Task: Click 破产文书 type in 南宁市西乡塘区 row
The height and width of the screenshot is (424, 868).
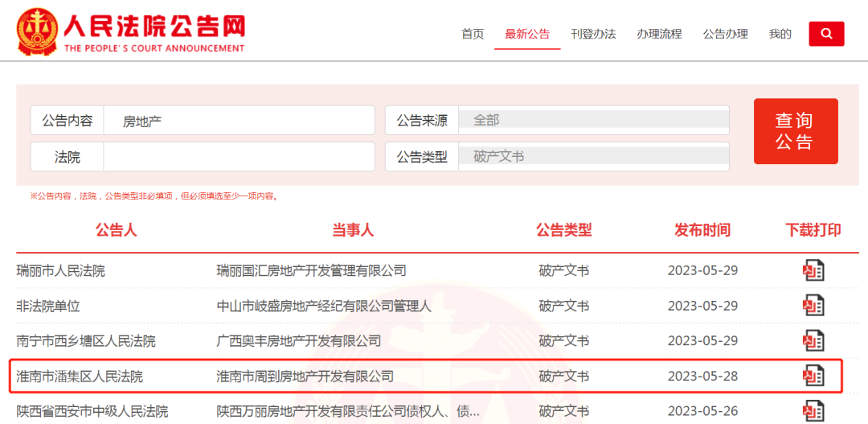Action: (x=563, y=341)
